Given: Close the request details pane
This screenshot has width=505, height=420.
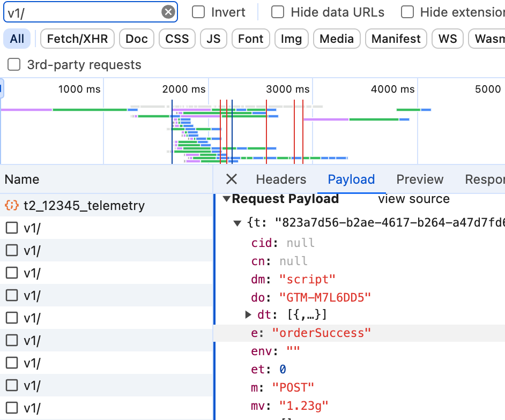Looking at the screenshot, I should (231, 179).
